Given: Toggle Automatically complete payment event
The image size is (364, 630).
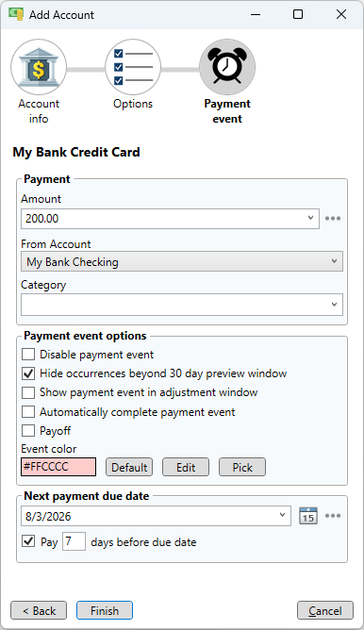Looking at the screenshot, I should (x=28, y=412).
